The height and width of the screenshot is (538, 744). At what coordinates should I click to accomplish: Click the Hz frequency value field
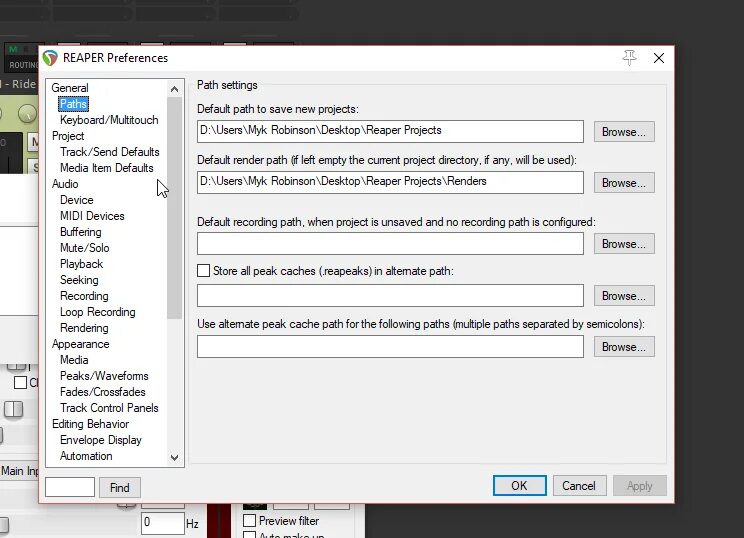163,523
